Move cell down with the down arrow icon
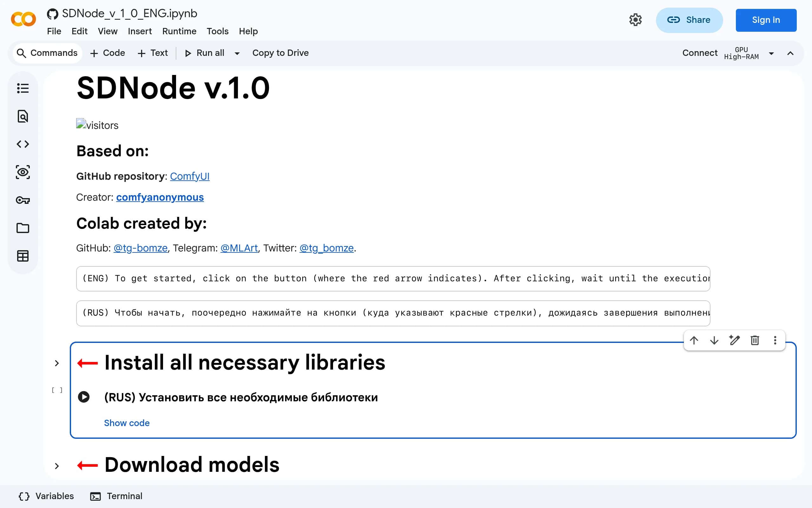The width and height of the screenshot is (812, 508). click(x=714, y=340)
